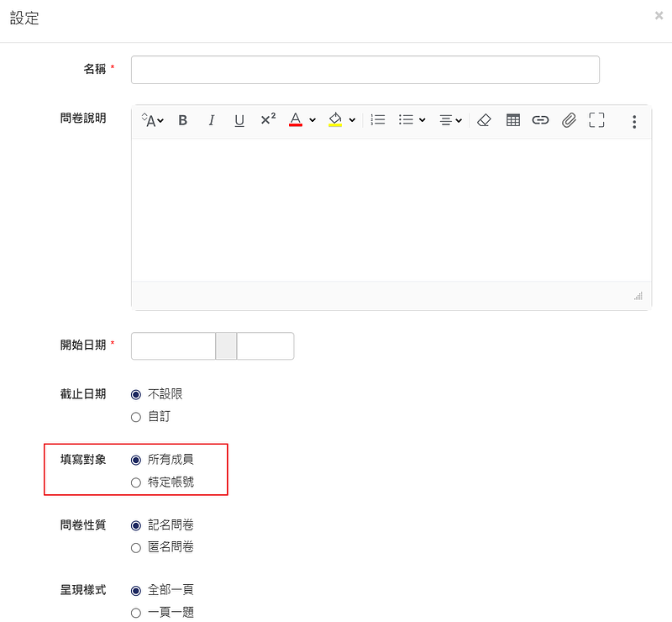Screen dimensions: 672x622
Task: Apply italic formatting in the editor
Action: coord(211,120)
